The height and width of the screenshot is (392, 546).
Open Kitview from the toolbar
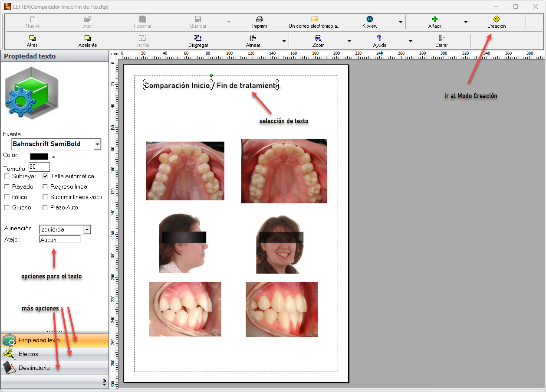(x=370, y=20)
